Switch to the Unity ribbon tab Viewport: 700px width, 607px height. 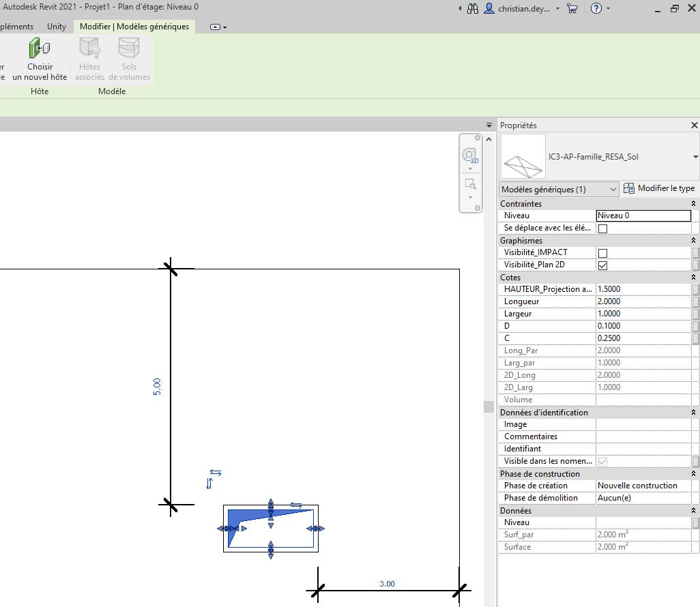[x=57, y=27]
